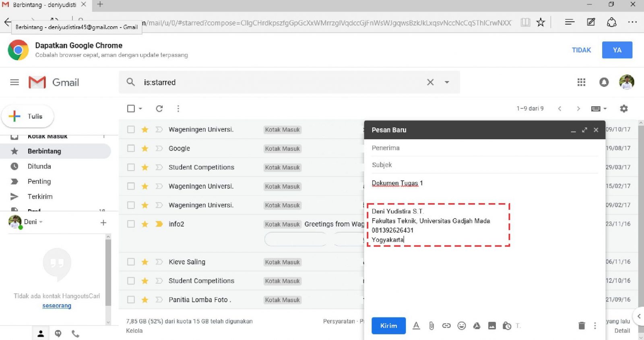Unstar the info2 email
Image resolution: width=644 pixels, height=340 pixels.
point(145,224)
